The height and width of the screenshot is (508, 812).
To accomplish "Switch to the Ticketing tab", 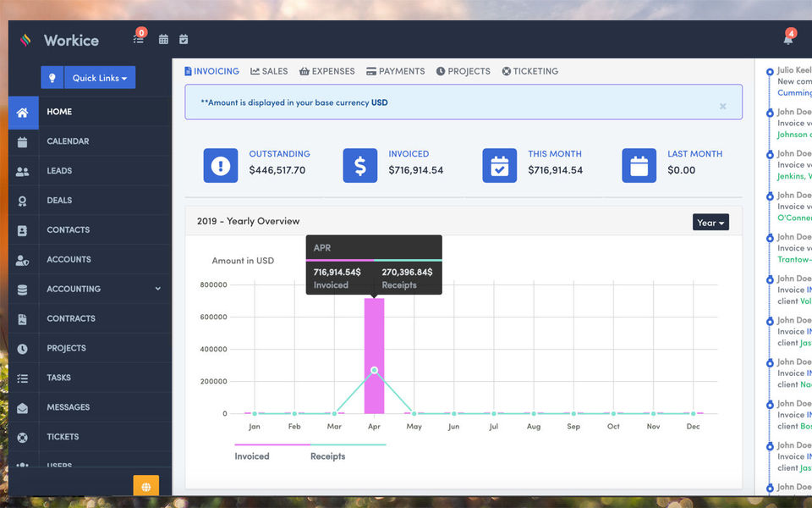I will [529, 71].
